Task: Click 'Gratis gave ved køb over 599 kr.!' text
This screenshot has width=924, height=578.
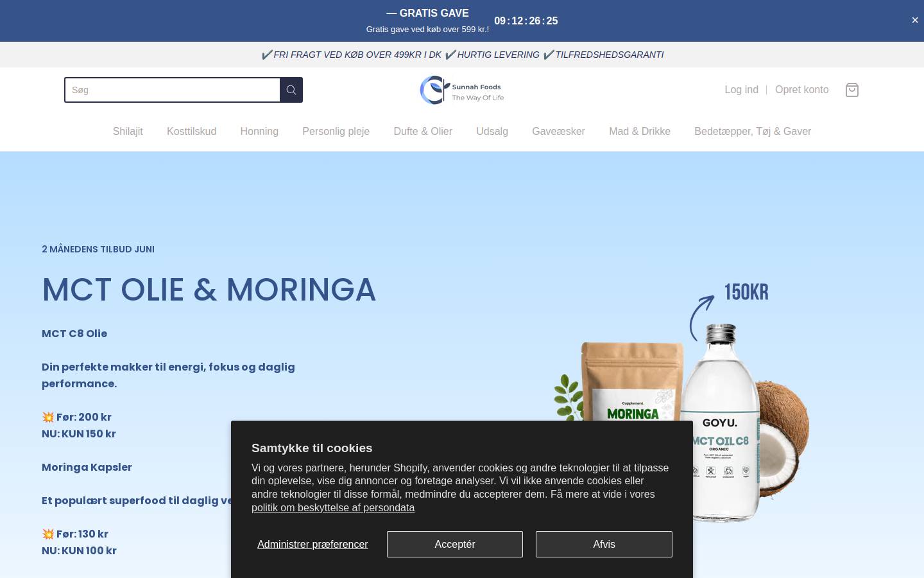Action: [427, 30]
